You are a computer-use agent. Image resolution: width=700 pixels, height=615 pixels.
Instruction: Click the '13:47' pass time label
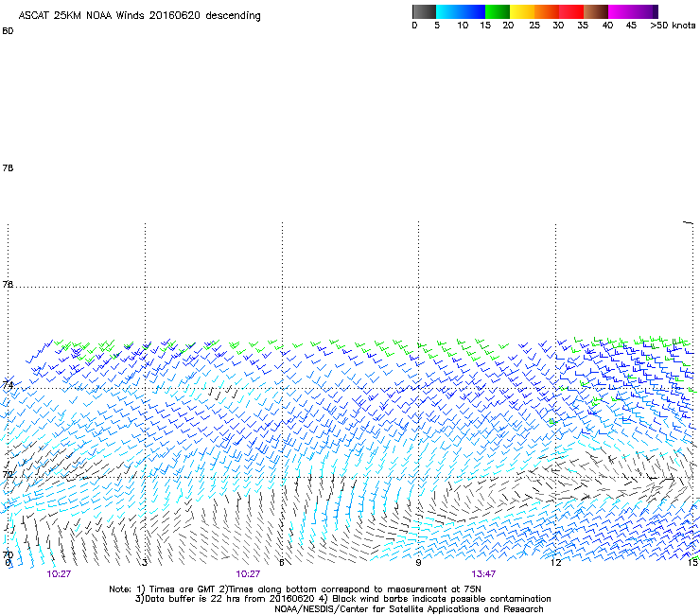point(483,574)
